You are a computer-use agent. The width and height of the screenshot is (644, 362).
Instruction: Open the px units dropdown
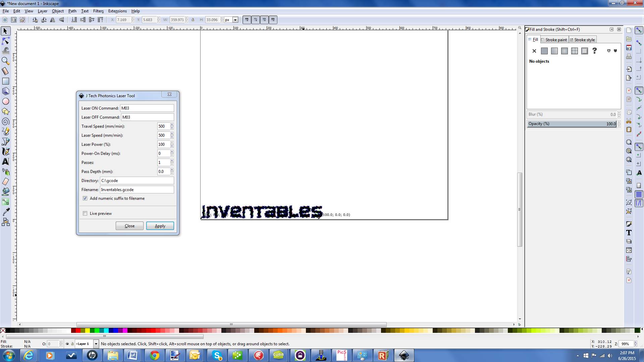tap(235, 20)
